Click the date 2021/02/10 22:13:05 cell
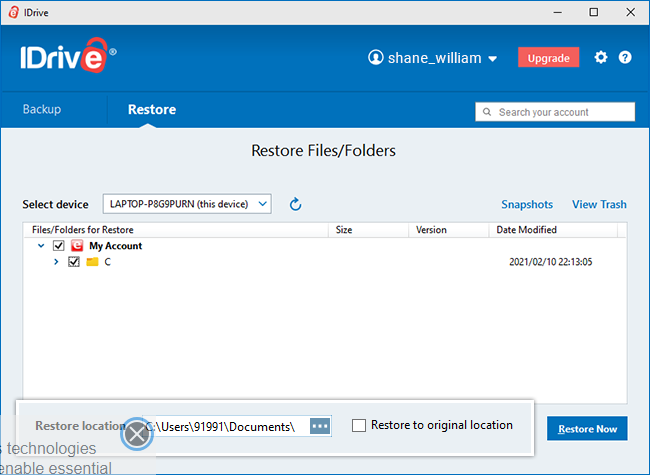Viewport: 650px width, 475px height. tap(551, 262)
